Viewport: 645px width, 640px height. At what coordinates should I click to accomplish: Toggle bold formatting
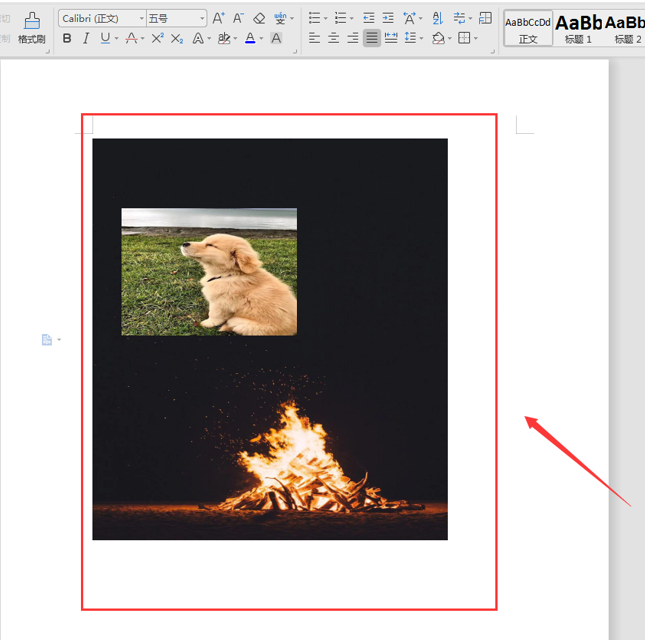point(67,39)
